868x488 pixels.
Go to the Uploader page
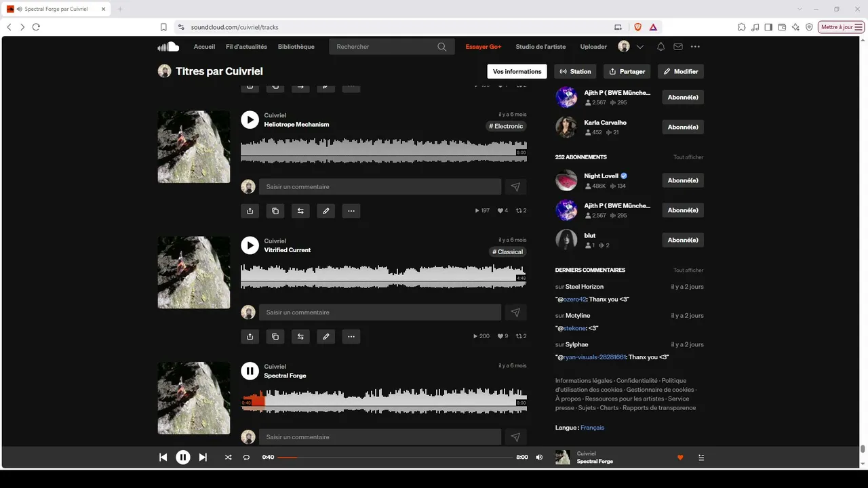[x=593, y=47]
